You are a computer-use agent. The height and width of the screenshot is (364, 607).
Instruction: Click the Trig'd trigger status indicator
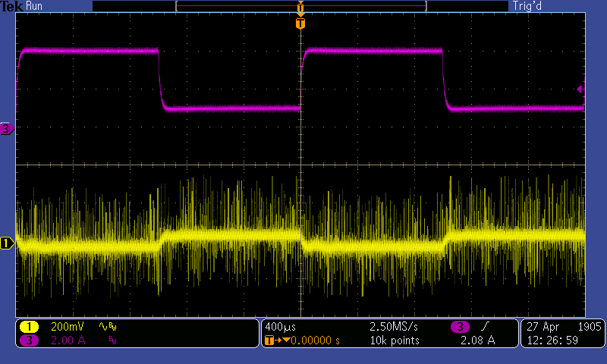527,6
